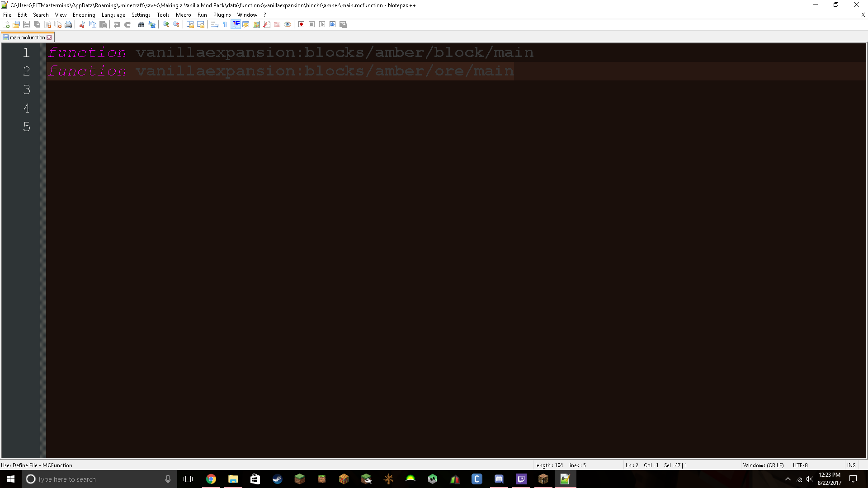Switch to the main.mcfunction tab
The width and height of the screenshot is (868, 488).
27,38
